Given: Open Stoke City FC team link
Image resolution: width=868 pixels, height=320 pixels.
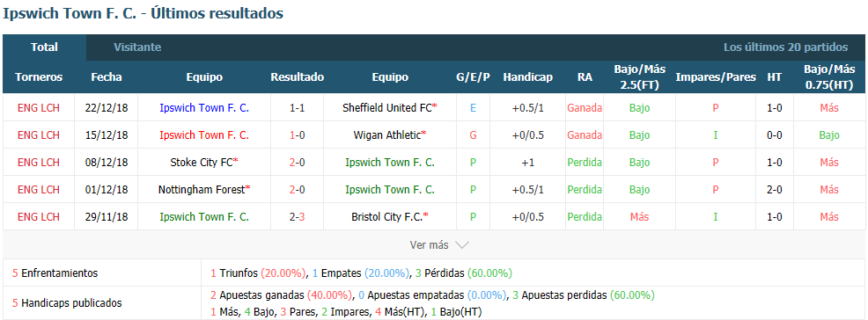Looking at the screenshot, I should (x=201, y=163).
